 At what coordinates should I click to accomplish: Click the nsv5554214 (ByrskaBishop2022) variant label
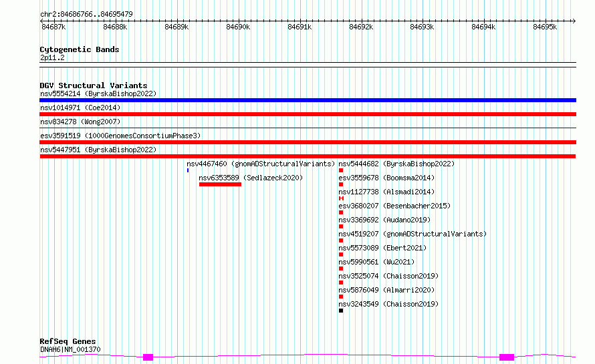click(98, 94)
